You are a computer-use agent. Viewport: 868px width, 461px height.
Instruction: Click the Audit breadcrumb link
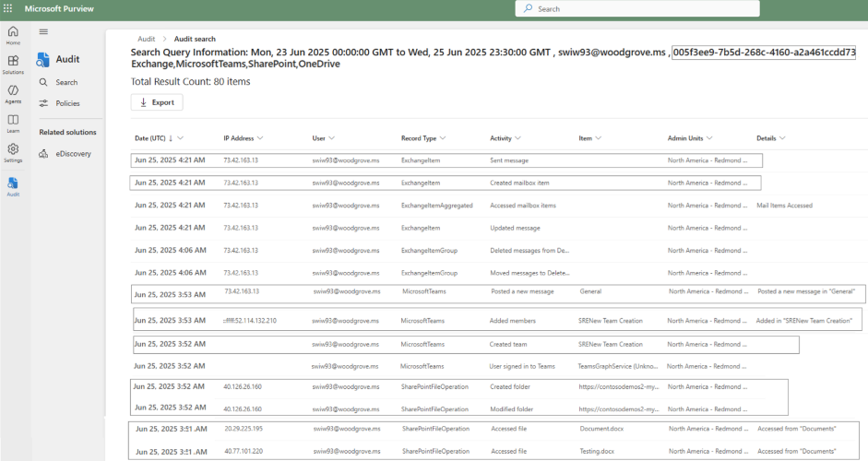tap(146, 39)
